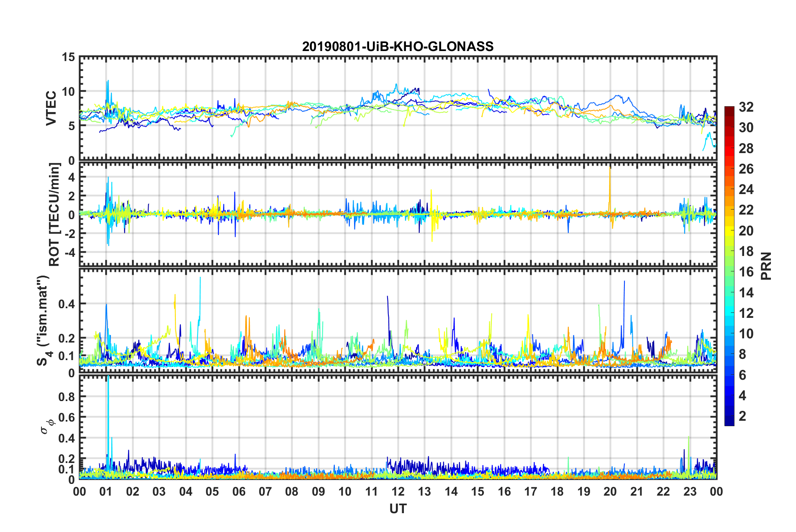Click the ROT [TECU/min] axis label
Screen dimensions: 796x532
pos(54,215)
